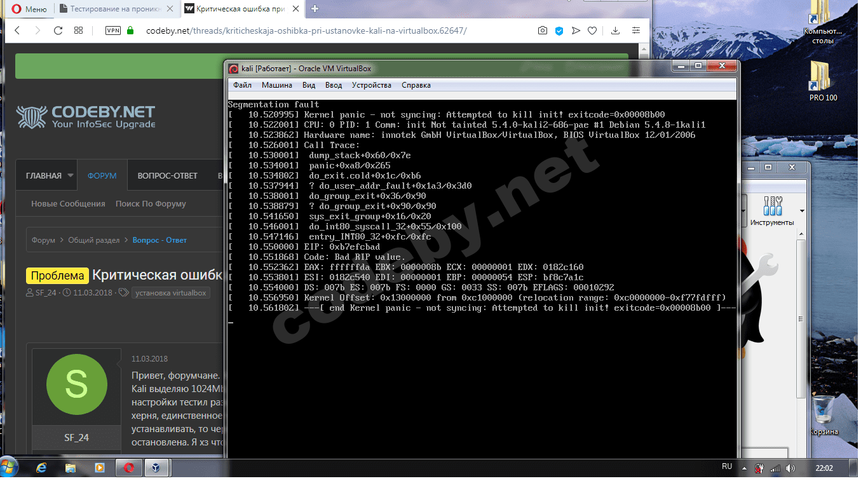
Task: Go to Форум breadcrumb link
Action: coord(43,240)
